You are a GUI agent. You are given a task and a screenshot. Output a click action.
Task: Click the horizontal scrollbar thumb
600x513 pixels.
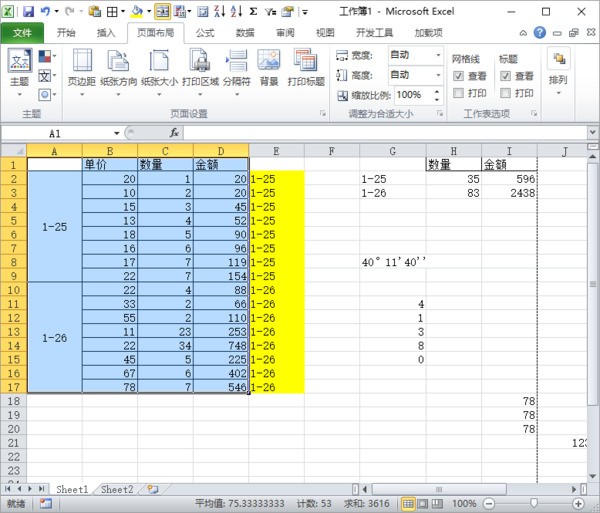(x=439, y=489)
